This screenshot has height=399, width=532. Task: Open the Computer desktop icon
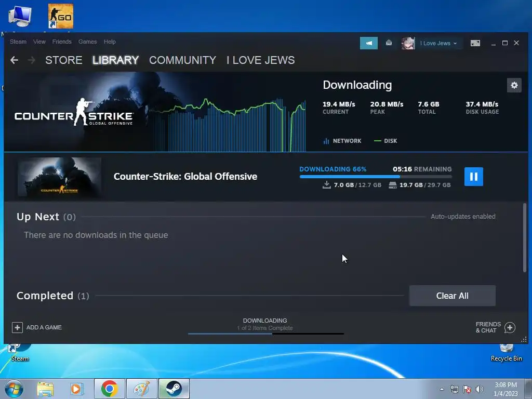point(20,16)
